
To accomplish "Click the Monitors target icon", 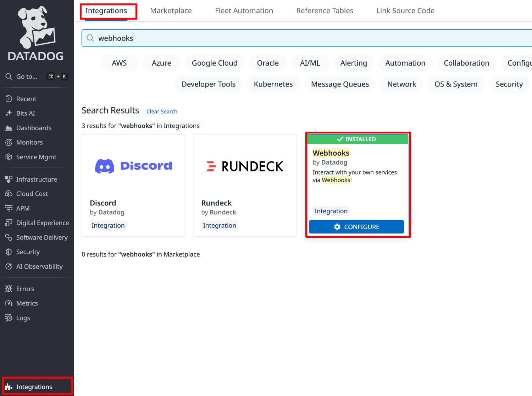I will pyautogui.click(x=9, y=142).
